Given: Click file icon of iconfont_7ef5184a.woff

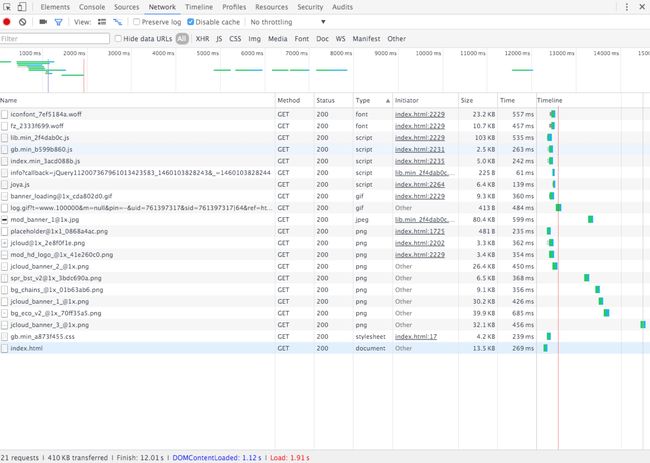Looking at the screenshot, I should click(x=5, y=114).
